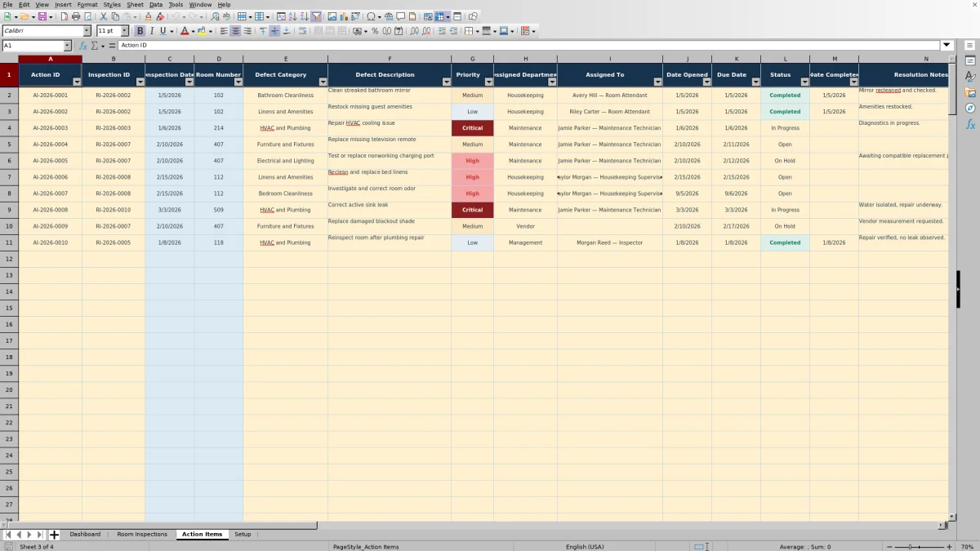Open the Due Date filter dropdown
The height and width of the screenshot is (551, 980).
[x=755, y=82]
